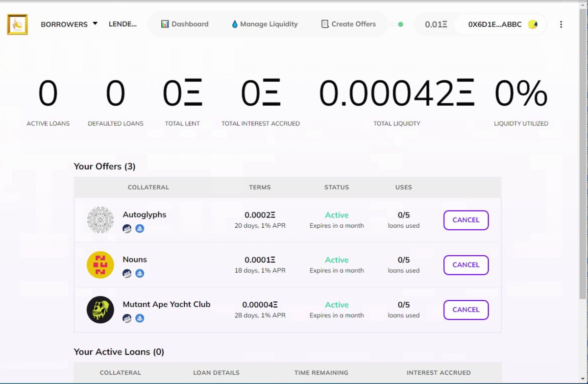This screenshot has height=384, width=588.
Task: Open the Autoglyphs OpenSea sailboat icon
Action: point(140,229)
